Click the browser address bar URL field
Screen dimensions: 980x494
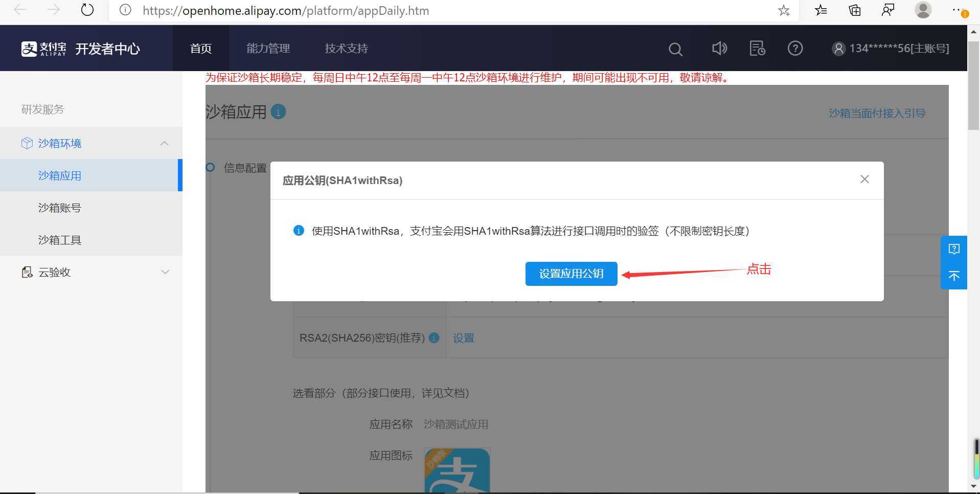[x=286, y=10]
